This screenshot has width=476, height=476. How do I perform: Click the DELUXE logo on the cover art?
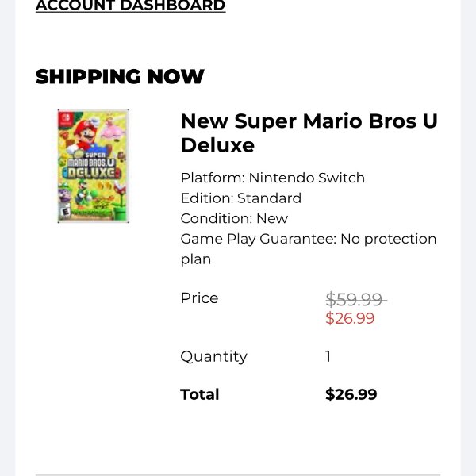coord(92,173)
